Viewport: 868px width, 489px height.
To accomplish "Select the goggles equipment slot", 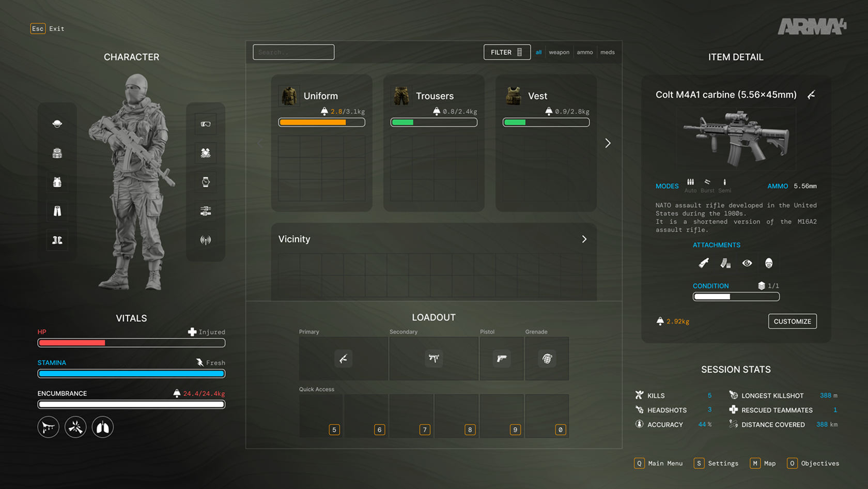I will [206, 124].
